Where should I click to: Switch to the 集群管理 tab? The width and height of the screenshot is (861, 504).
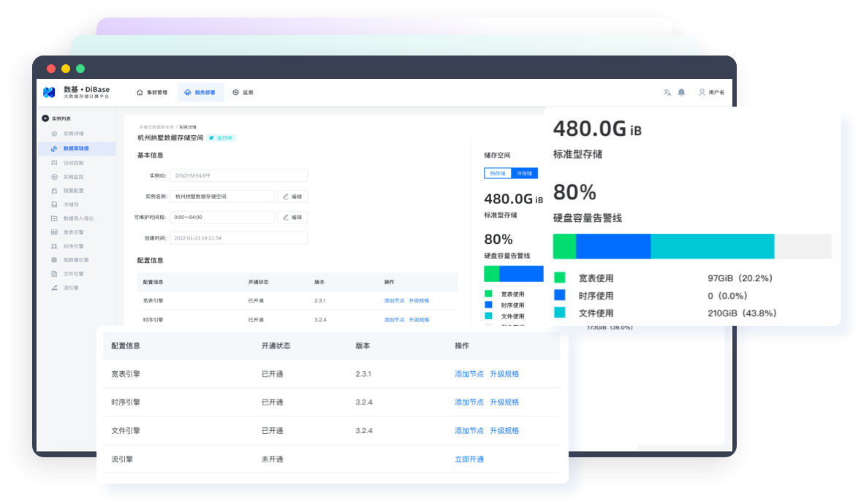tap(152, 92)
